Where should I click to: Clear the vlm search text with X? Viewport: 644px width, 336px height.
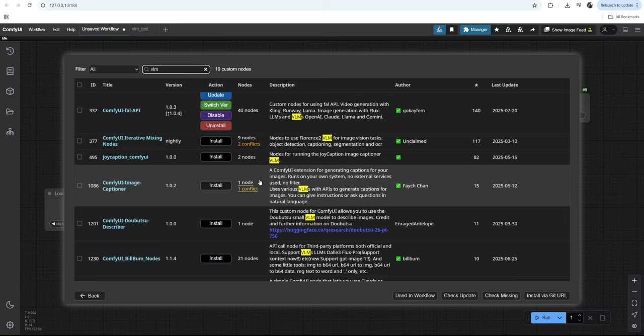pyautogui.click(x=205, y=69)
